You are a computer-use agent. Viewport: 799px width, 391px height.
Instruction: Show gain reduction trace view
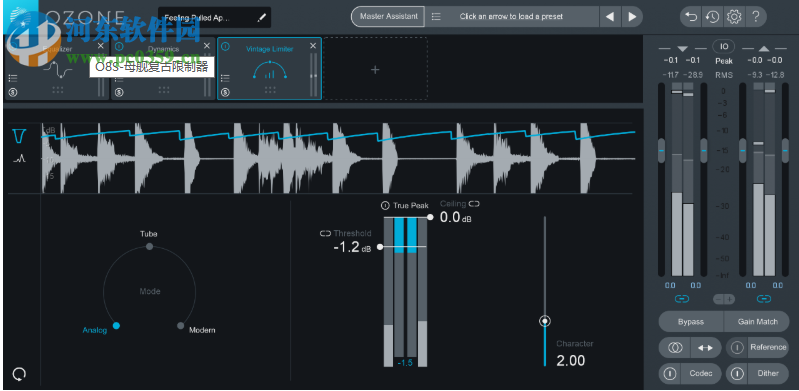tap(19, 136)
